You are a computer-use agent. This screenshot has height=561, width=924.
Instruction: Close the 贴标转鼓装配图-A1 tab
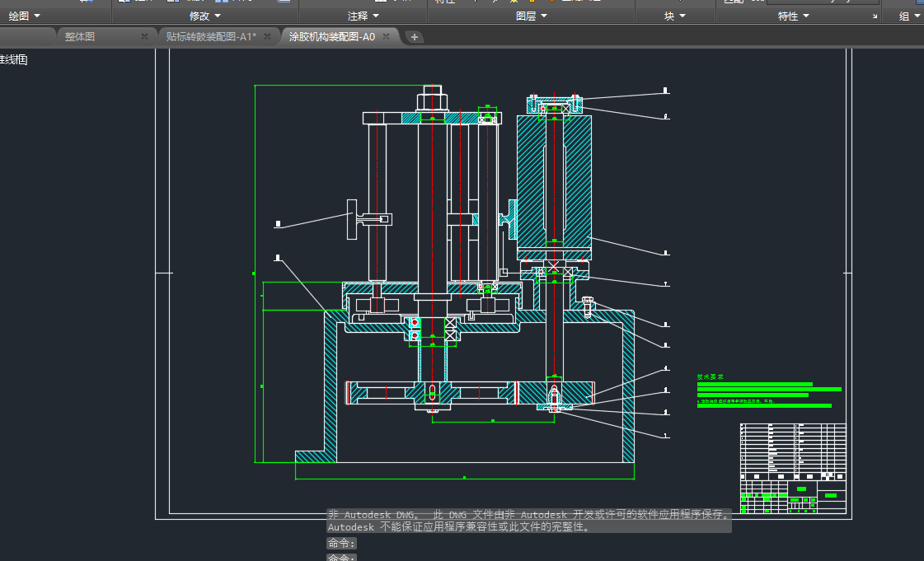pos(268,36)
